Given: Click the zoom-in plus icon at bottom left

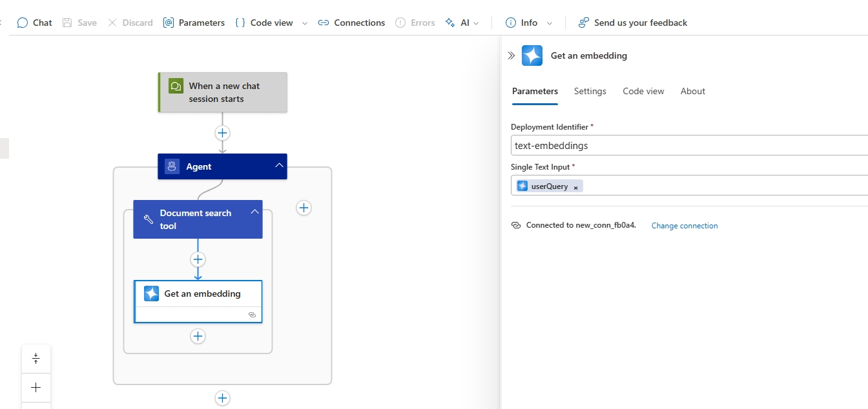Looking at the screenshot, I should pos(36,388).
